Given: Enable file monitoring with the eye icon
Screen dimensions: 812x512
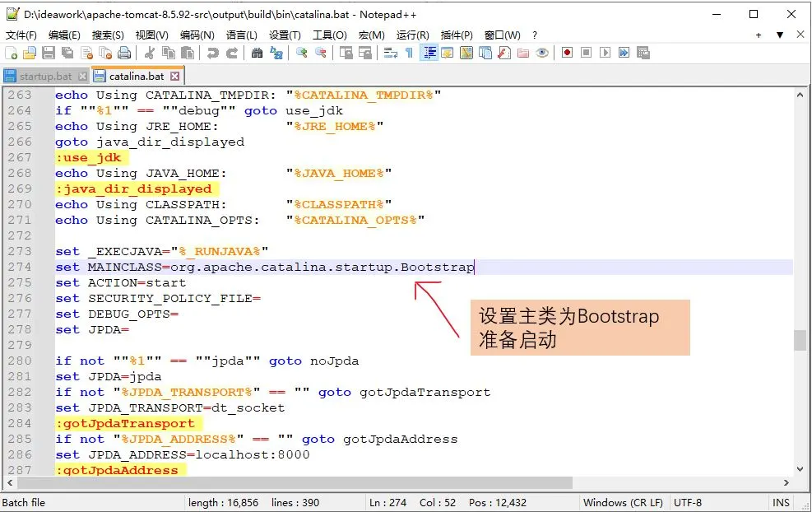Looking at the screenshot, I should coord(541,52).
